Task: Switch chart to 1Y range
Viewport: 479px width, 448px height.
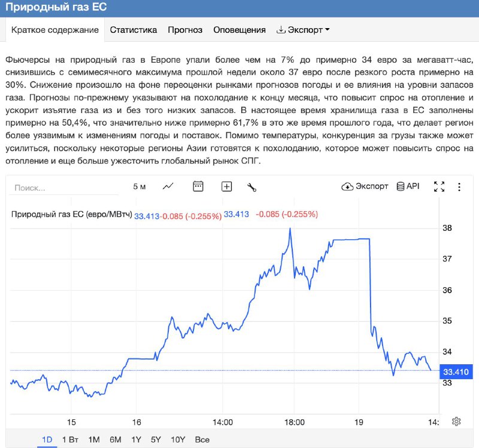Action: coord(136,440)
